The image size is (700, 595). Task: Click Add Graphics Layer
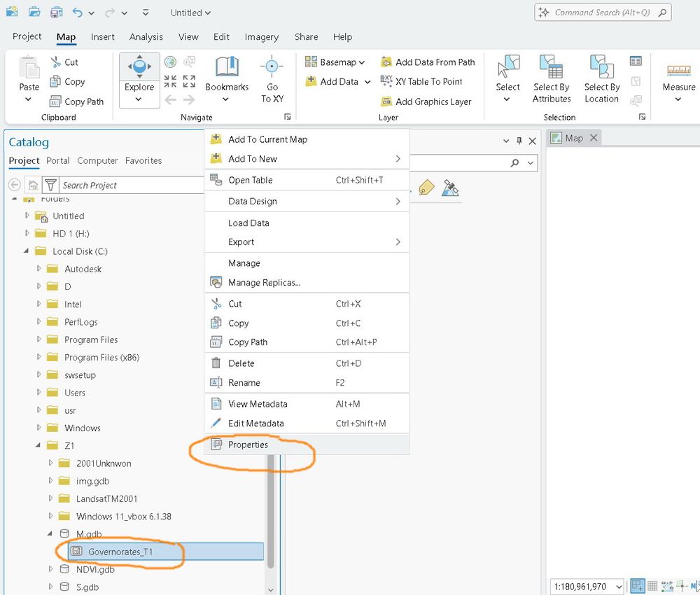click(x=426, y=101)
